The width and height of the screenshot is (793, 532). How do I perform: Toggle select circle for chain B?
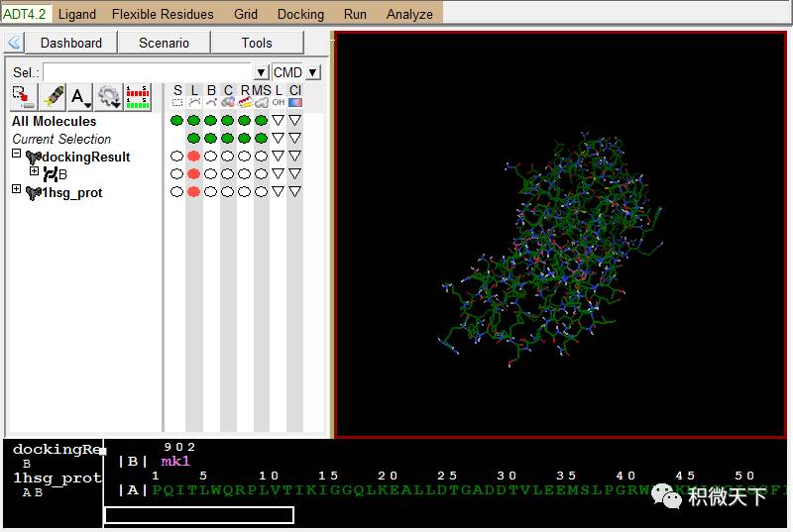pyautogui.click(x=176, y=173)
